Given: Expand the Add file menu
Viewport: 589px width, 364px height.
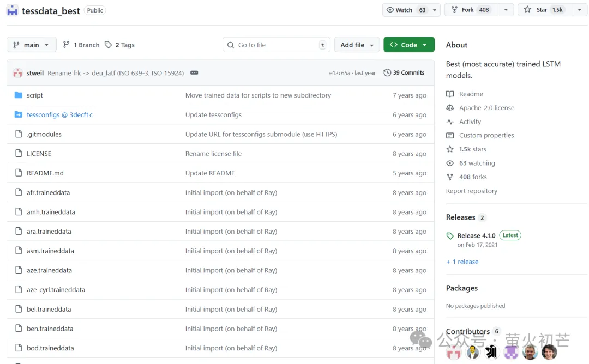Looking at the screenshot, I should click(357, 45).
